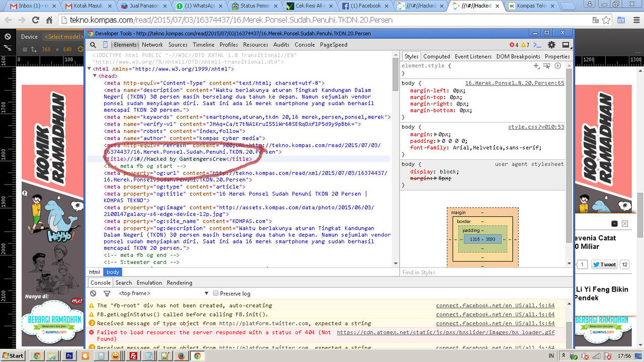Click the emulated height value 640
Viewport: 644px width, 362px height.
point(67,50)
